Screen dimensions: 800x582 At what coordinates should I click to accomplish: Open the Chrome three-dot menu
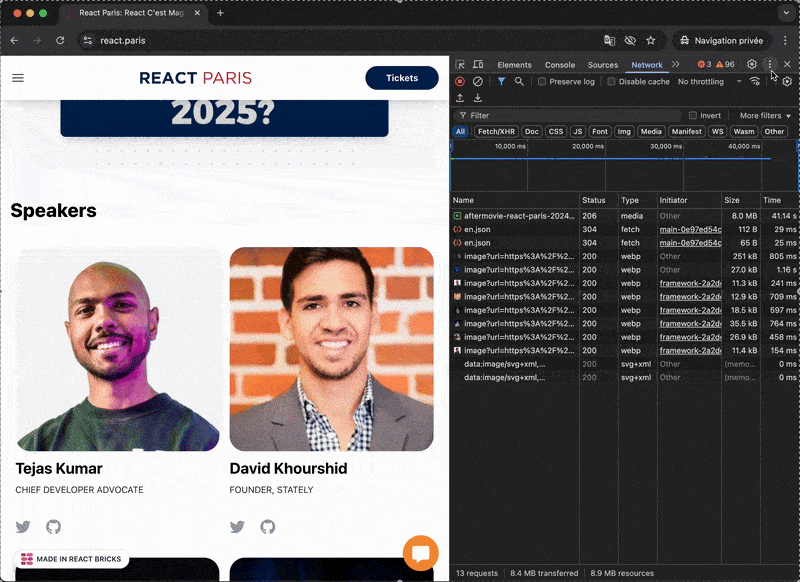click(x=785, y=40)
